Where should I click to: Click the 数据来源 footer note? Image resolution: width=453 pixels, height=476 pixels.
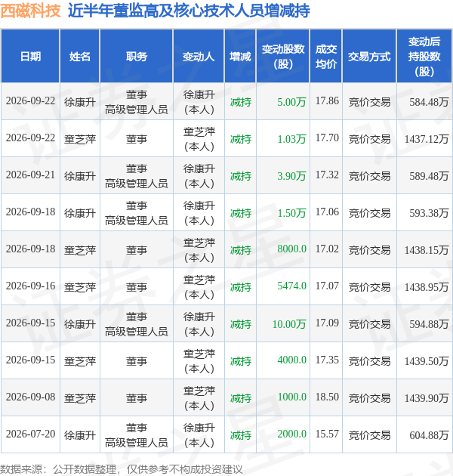coord(122,469)
